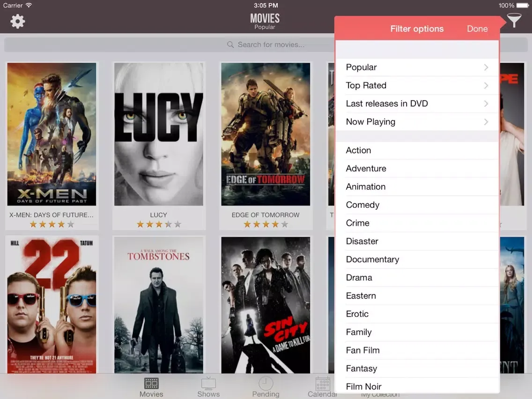Tap the Shows TV icon
The width and height of the screenshot is (532, 399).
click(208, 384)
